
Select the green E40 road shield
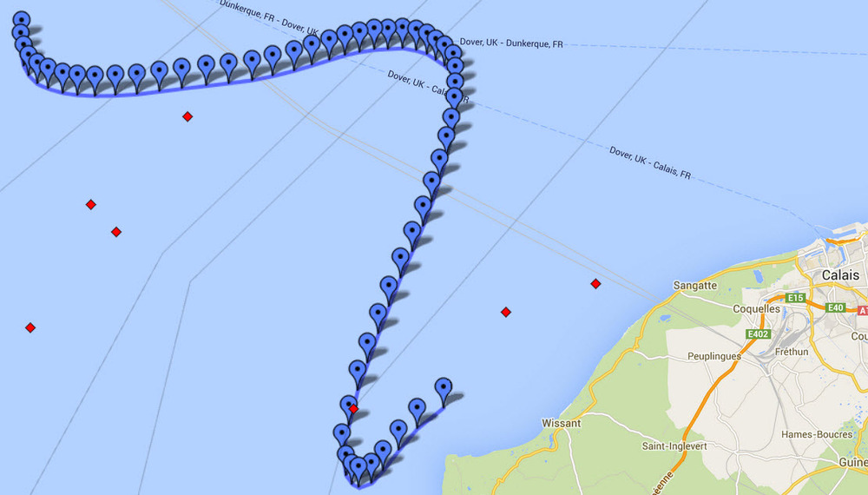click(835, 307)
